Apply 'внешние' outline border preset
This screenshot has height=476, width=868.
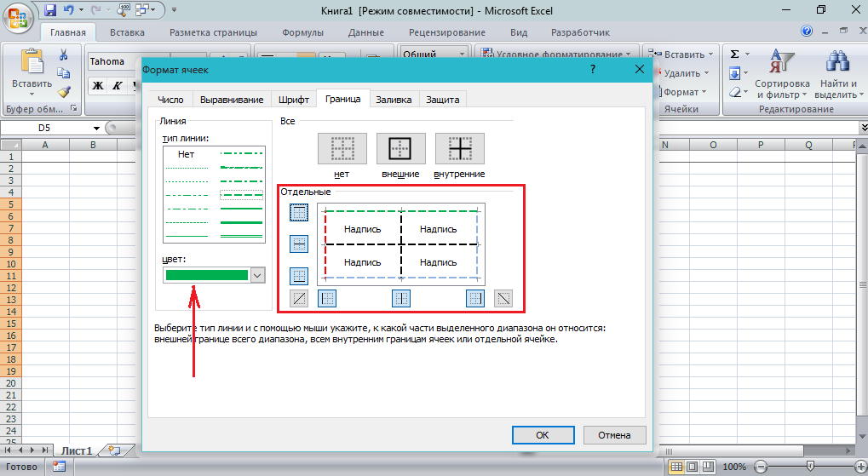click(x=401, y=148)
